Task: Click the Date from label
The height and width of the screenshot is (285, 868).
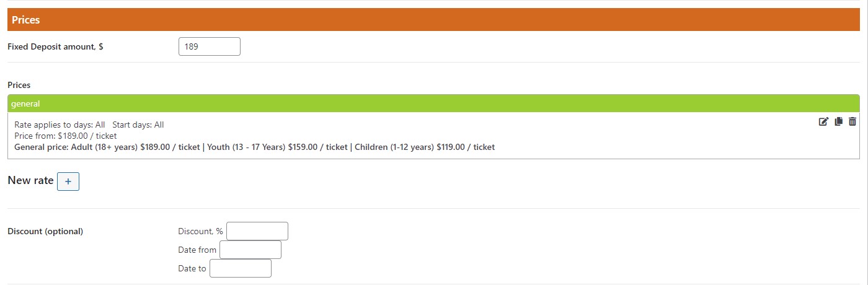Action: [x=197, y=250]
